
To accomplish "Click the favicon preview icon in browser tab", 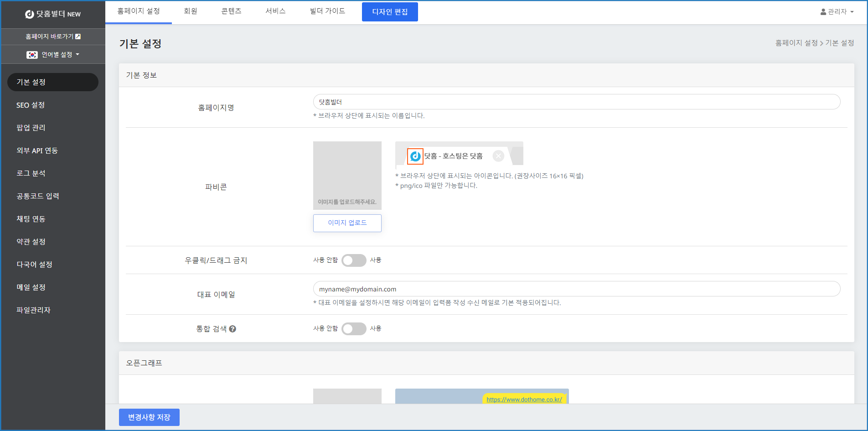I will tap(415, 156).
